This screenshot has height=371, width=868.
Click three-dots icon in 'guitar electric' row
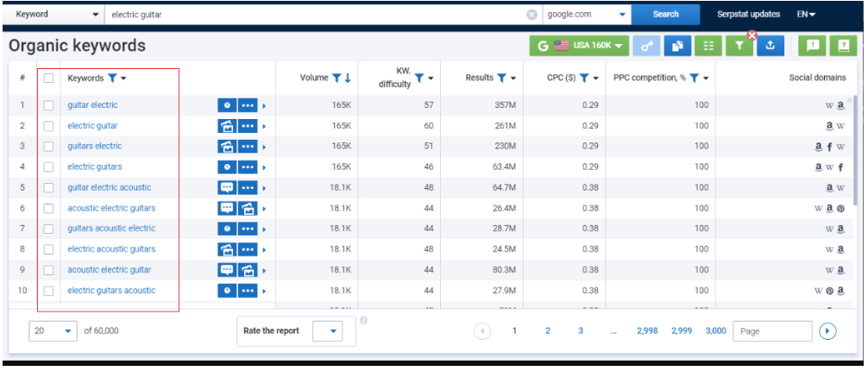point(248,105)
